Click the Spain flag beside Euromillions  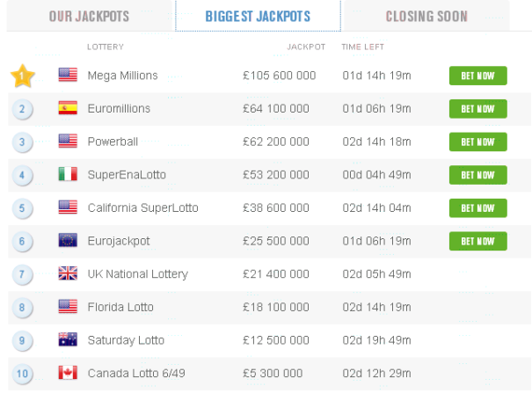click(68, 108)
